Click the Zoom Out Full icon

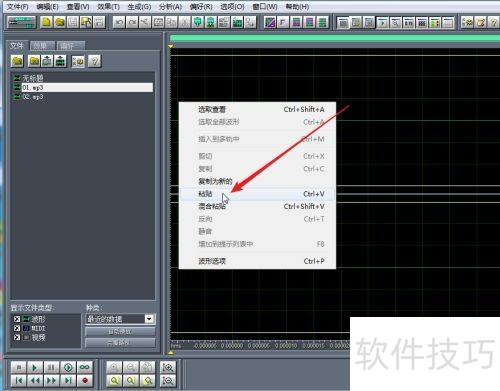click(x=147, y=367)
